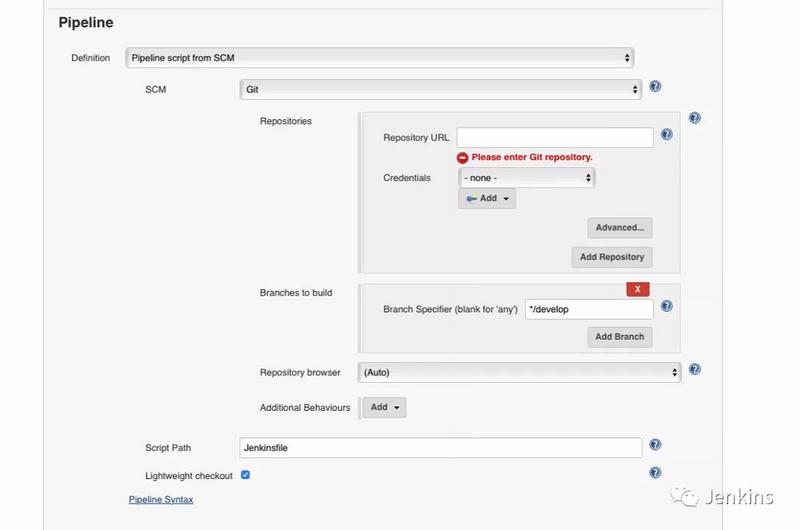Screen dimensions: 800x530
Task: Click the red error icon beside the repository message
Action: pyautogui.click(x=462, y=158)
